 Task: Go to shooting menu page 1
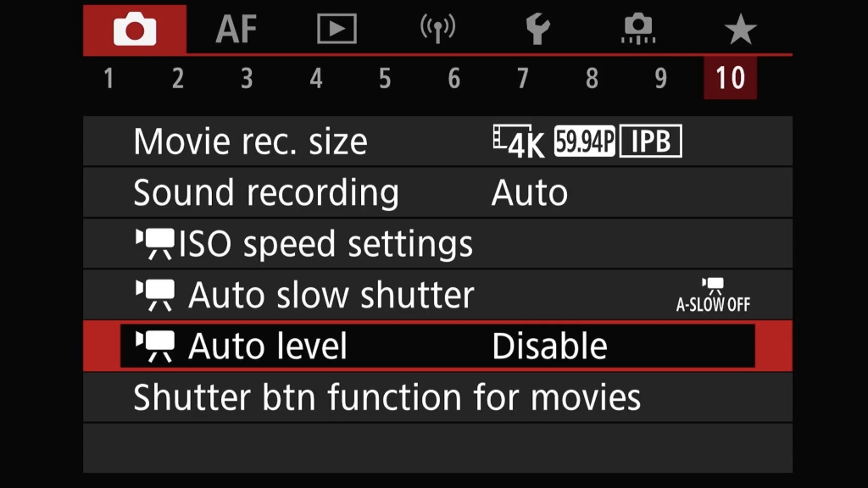pyautogui.click(x=108, y=79)
